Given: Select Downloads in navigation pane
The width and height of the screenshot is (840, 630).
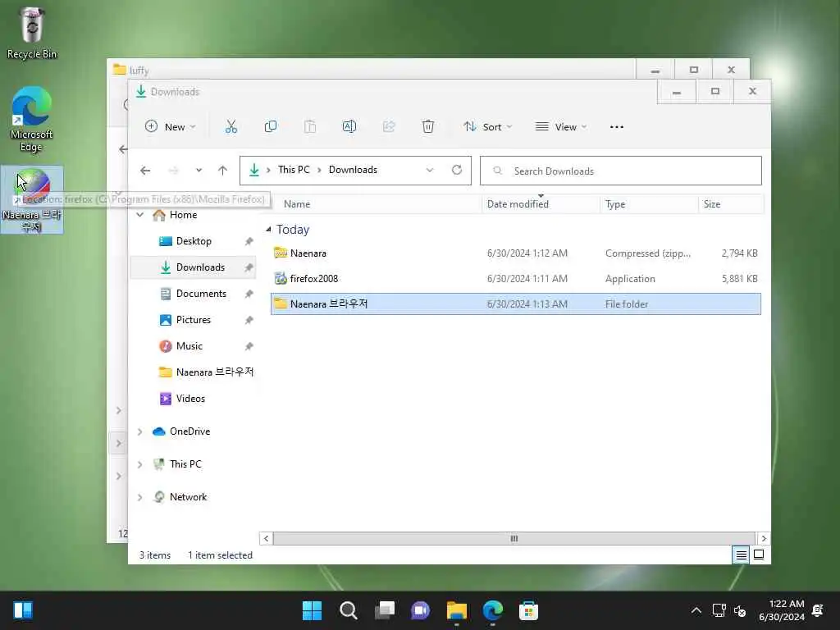Looking at the screenshot, I should pos(194,267).
